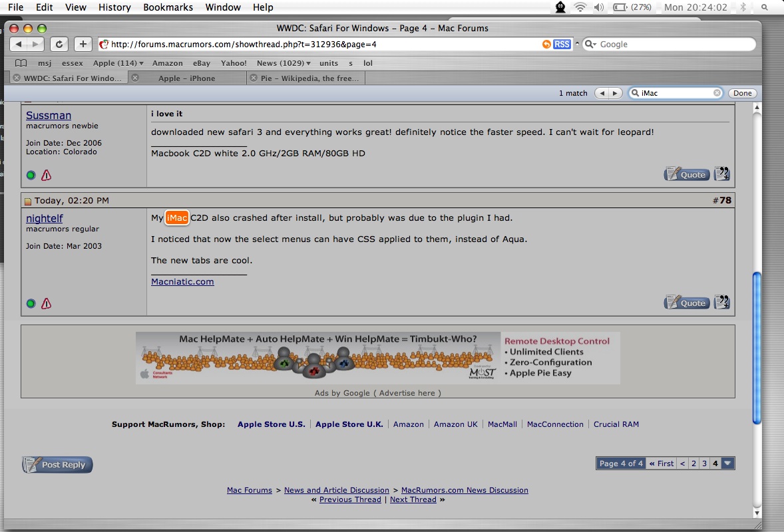
Task: Switch to Apple – iPhone tab
Action: click(x=187, y=78)
